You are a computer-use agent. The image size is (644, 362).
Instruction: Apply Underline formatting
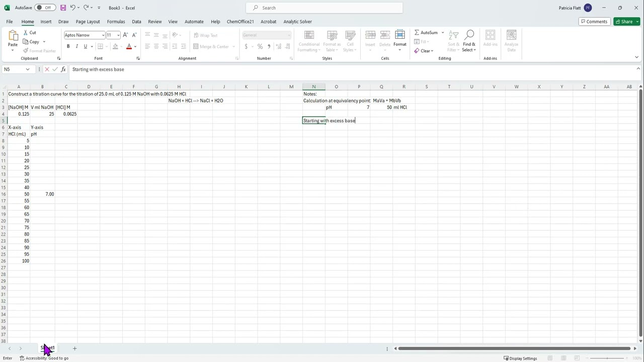pos(85,46)
